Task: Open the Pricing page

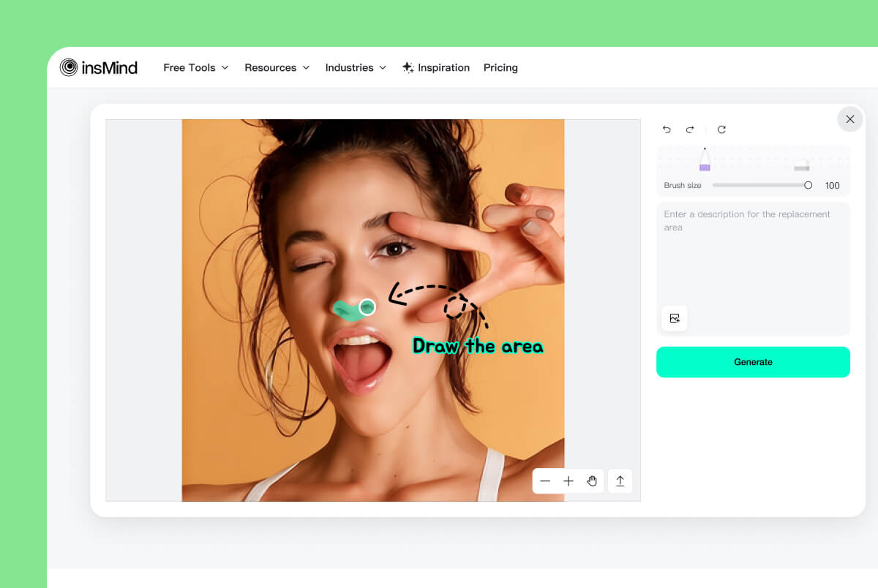Action: tap(500, 67)
